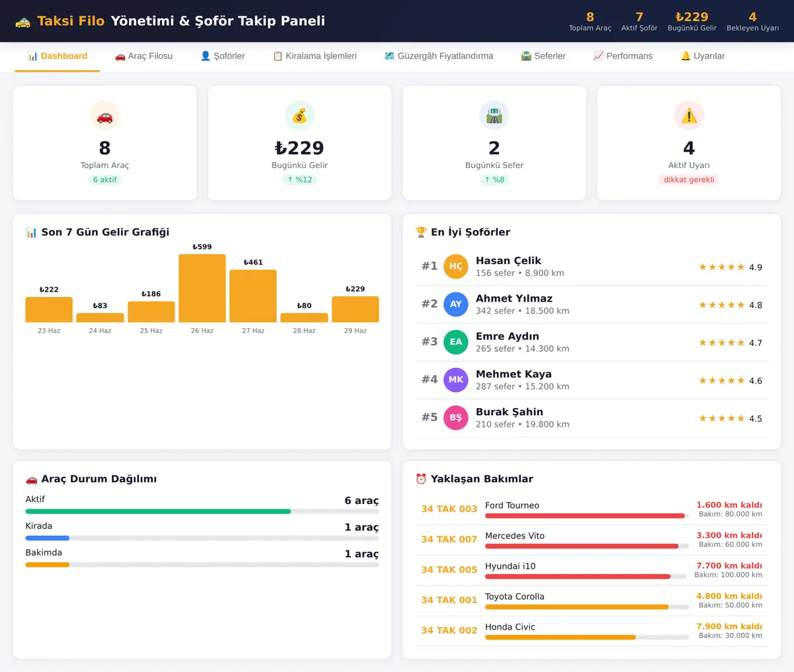
Task: Click the EA avatar for Emre Aydın
Action: (x=456, y=342)
